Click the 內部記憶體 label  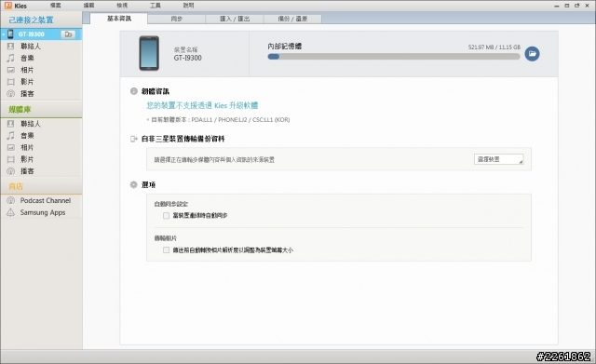click(284, 46)
